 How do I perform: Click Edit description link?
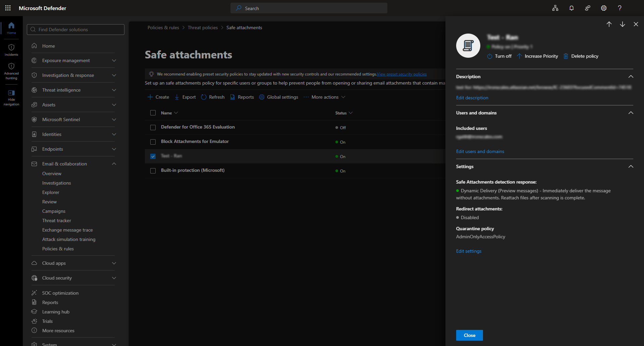(x=472, y=98)
